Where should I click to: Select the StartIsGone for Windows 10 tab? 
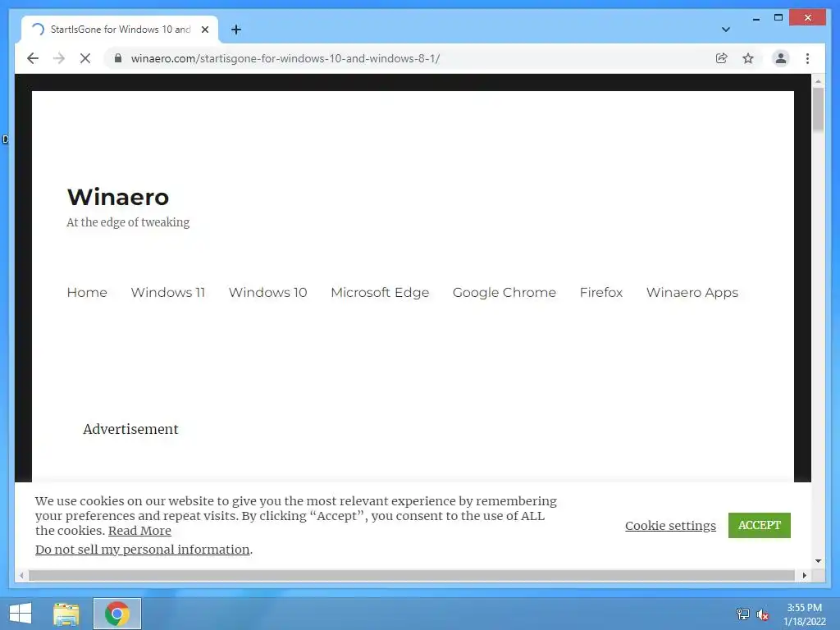(x=120, y=30)
